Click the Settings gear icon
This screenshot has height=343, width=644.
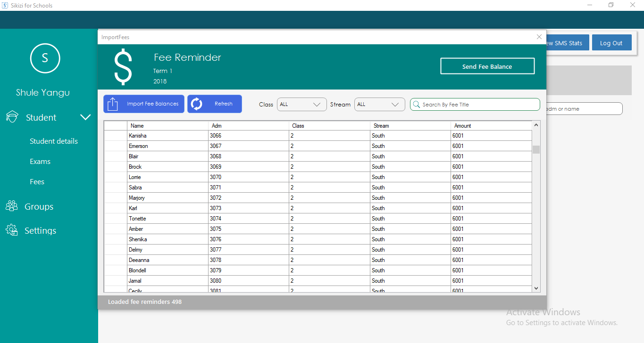(12, 230)
